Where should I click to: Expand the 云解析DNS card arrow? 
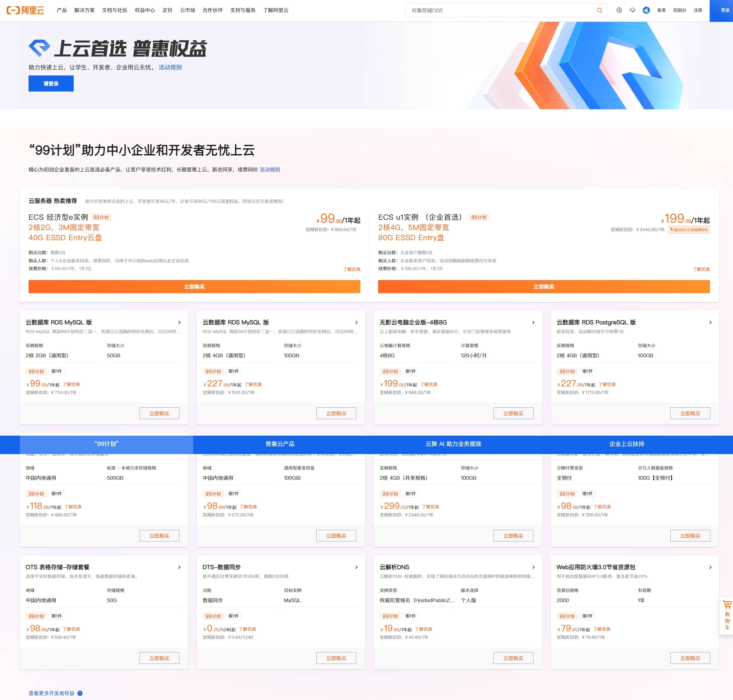[x=533, y=567]
